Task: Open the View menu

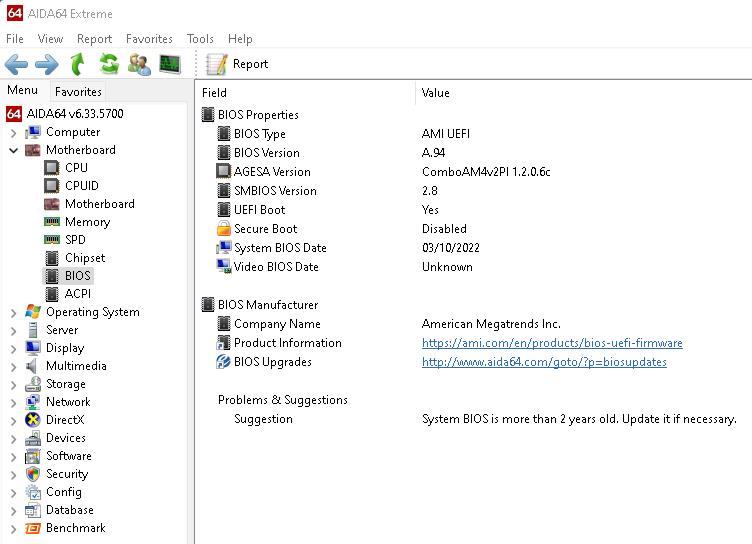Action: [50, 39]
